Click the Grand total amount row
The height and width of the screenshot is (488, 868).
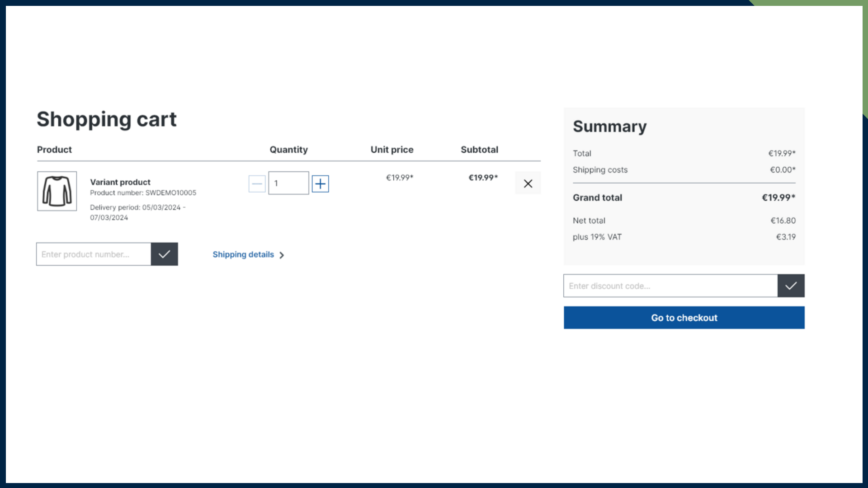point(684,197)
